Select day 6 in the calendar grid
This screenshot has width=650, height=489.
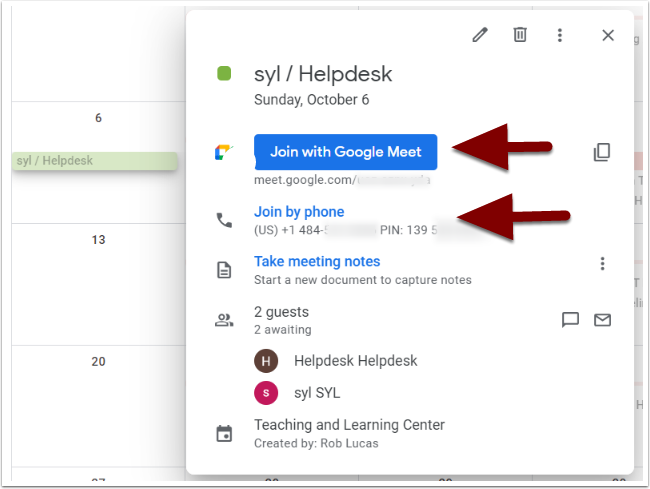[98, 118]
